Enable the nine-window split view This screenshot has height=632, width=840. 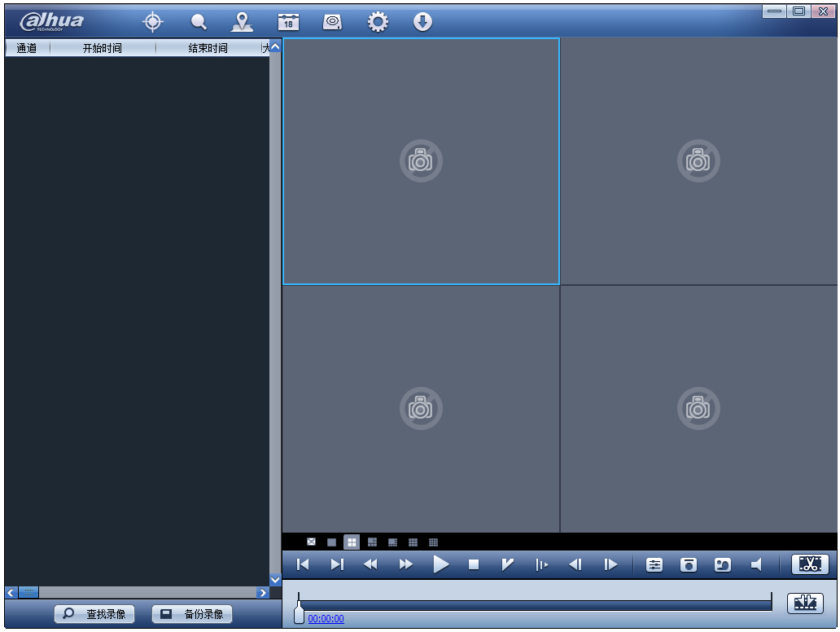(x=413, y=541)
